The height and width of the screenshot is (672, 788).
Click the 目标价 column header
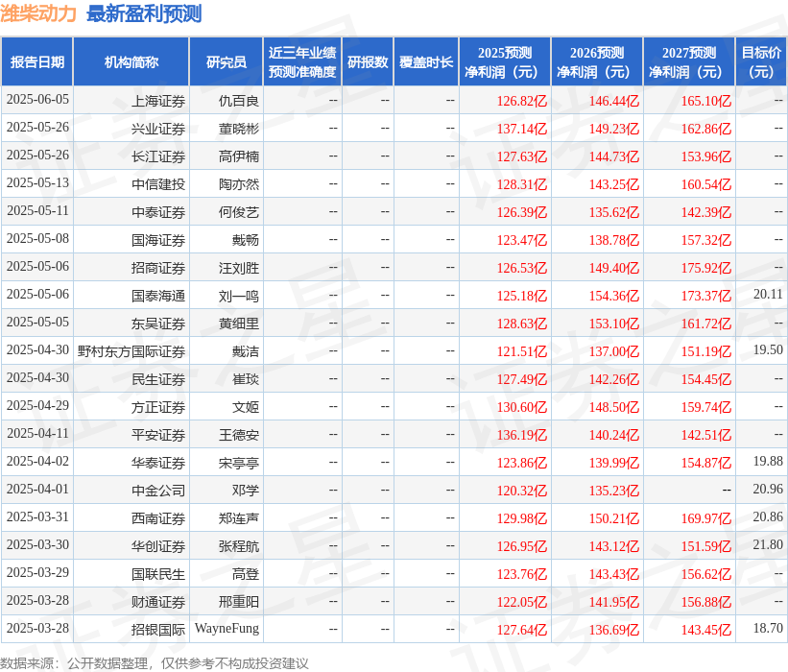759,60
